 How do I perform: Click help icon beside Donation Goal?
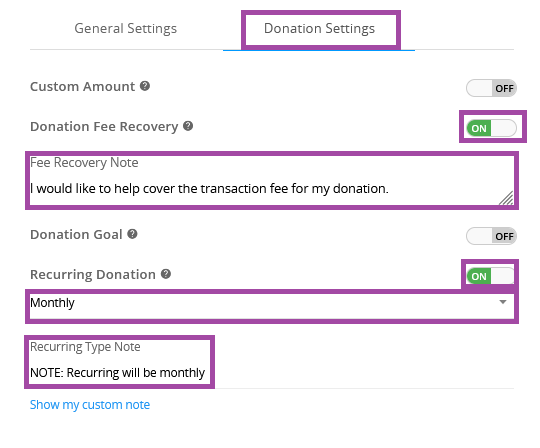click(133, 234)
